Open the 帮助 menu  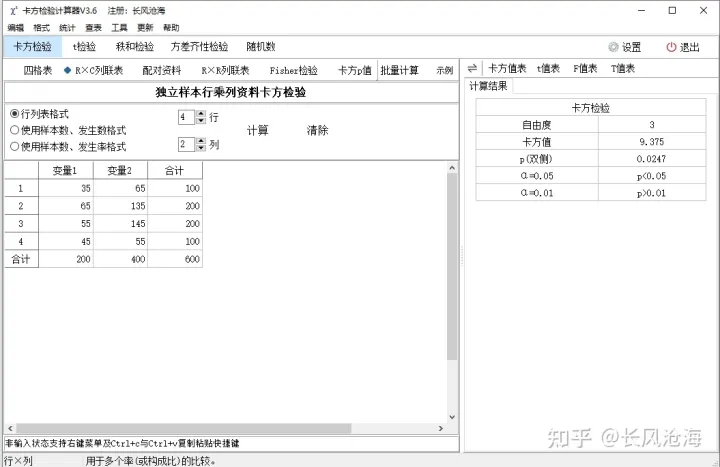[171, 28]
